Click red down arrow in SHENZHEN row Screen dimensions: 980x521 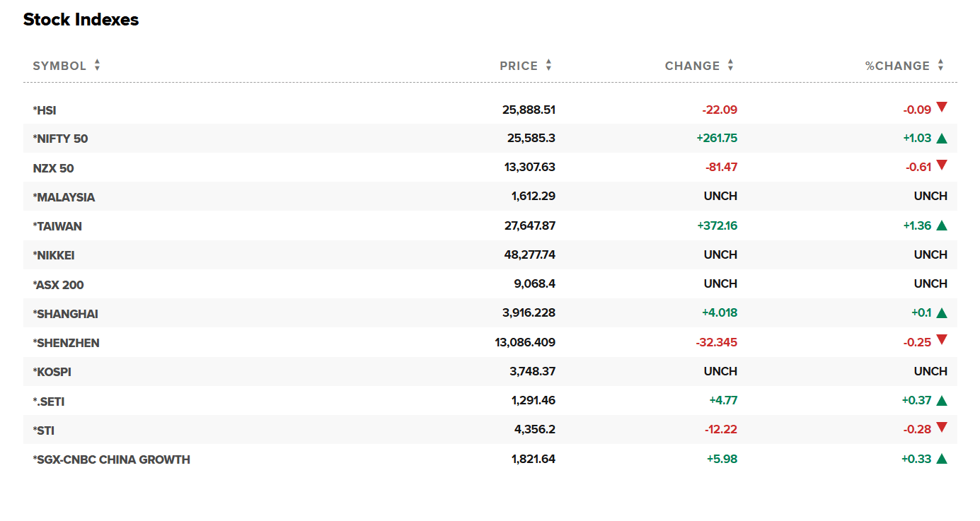(941, 340)
